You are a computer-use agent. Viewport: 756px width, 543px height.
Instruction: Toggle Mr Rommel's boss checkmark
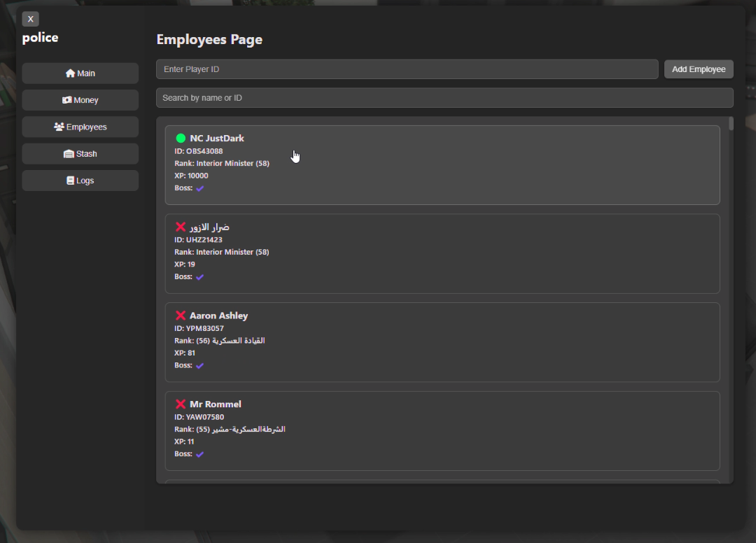pos(199,453)
